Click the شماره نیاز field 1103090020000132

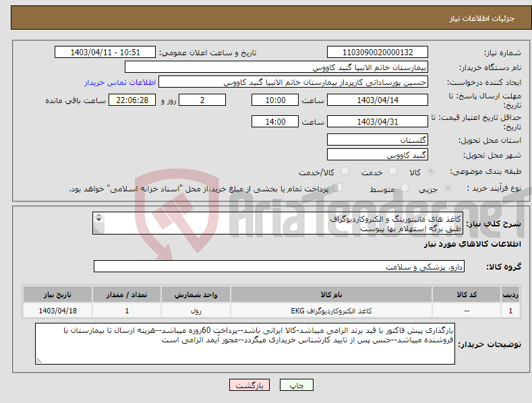point(378,53)
